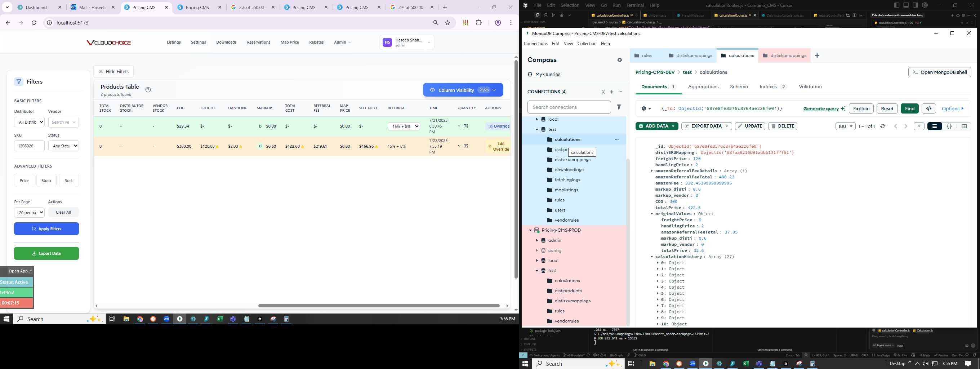Screen dimensions: 980x369
Task: Collapse the calculationHistory array field
Action: pyautogui.click(x=652, y=257)
